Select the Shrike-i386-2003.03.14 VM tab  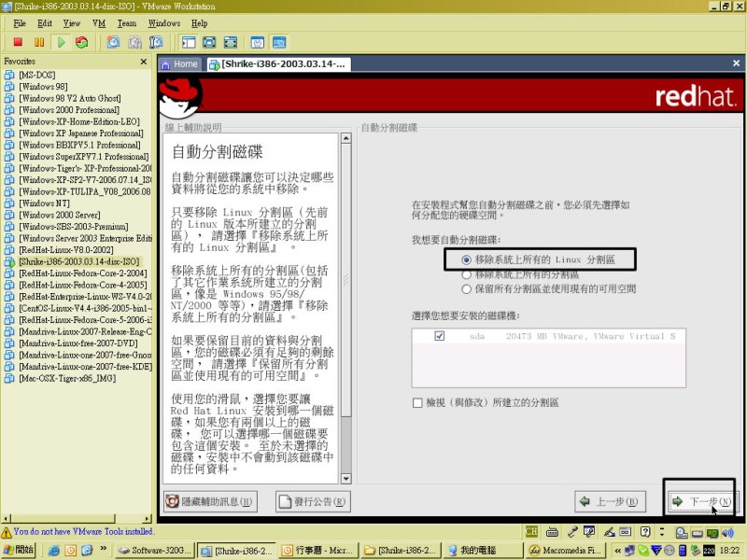point(278,63)
